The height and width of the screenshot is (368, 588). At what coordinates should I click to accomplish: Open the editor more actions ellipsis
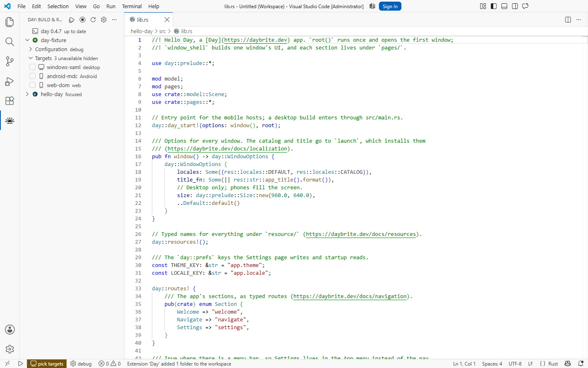tap(579, 20)
